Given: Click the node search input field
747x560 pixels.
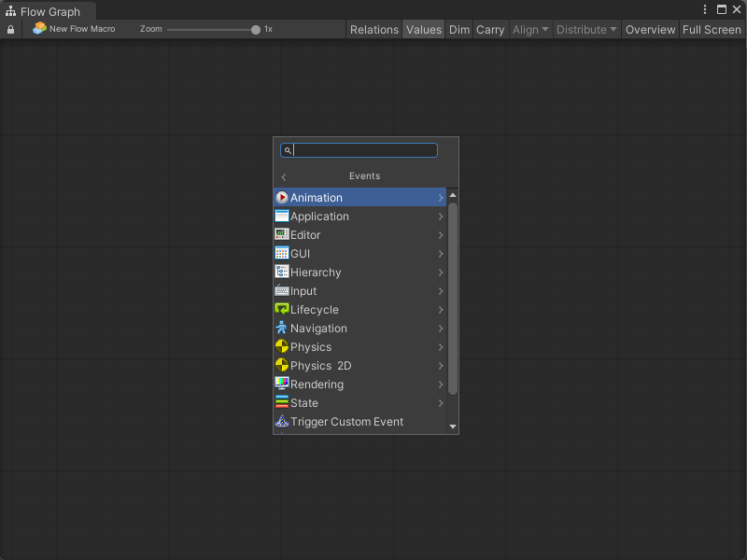Looking at the screenshot, I should tap(364, 150).
